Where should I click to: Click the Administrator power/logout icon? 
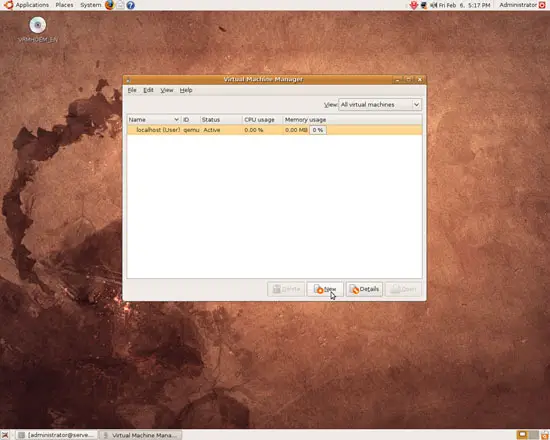point(542,5)
